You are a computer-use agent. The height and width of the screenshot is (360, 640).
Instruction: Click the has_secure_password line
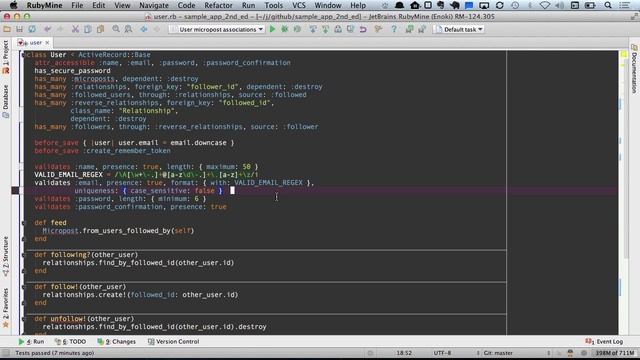click(72, 71)
